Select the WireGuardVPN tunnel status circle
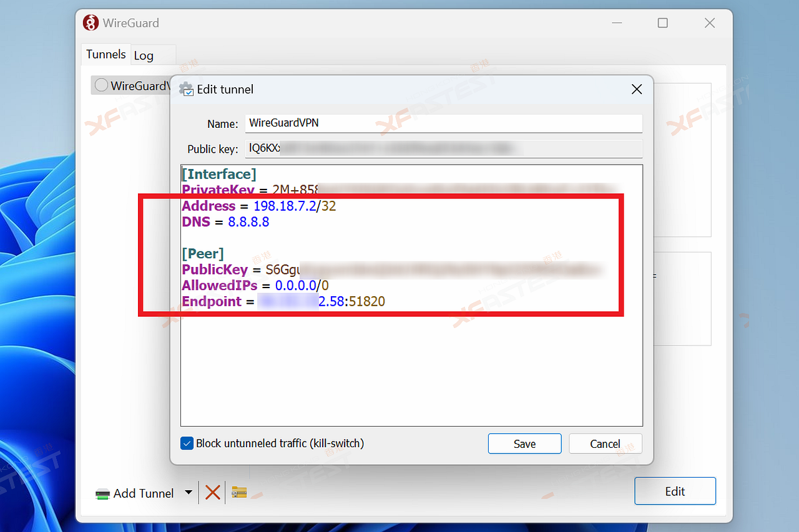 tap(100, 85)
